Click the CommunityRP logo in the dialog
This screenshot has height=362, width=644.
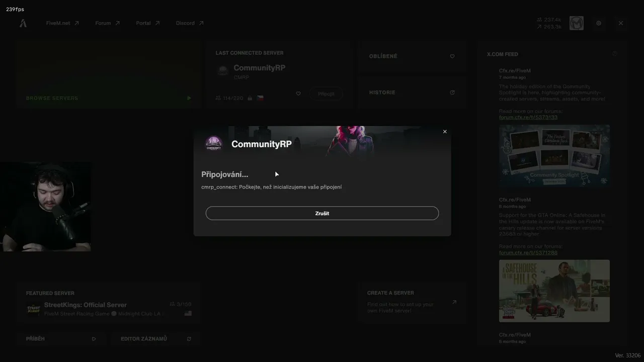pos(214,144)
